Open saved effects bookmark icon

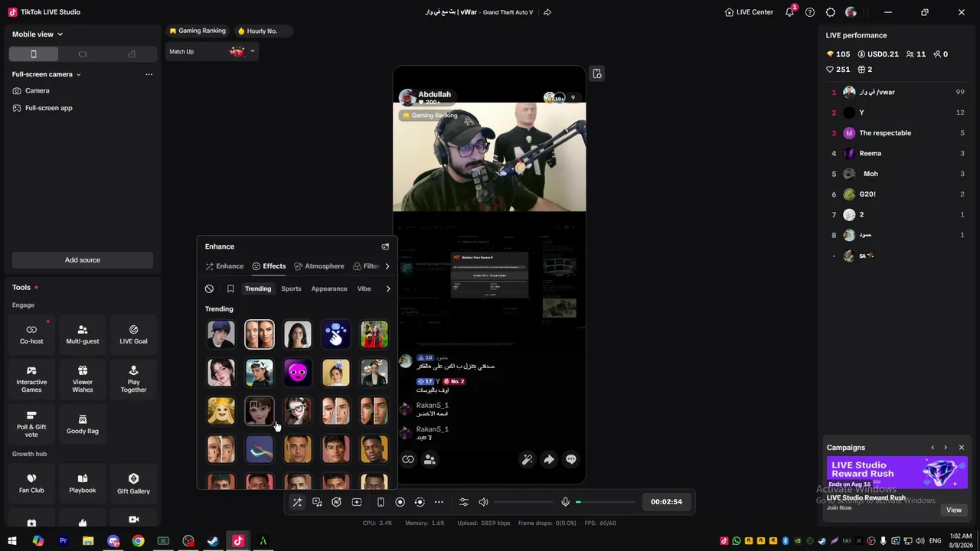pyautogui.click(x=230, y=289)
